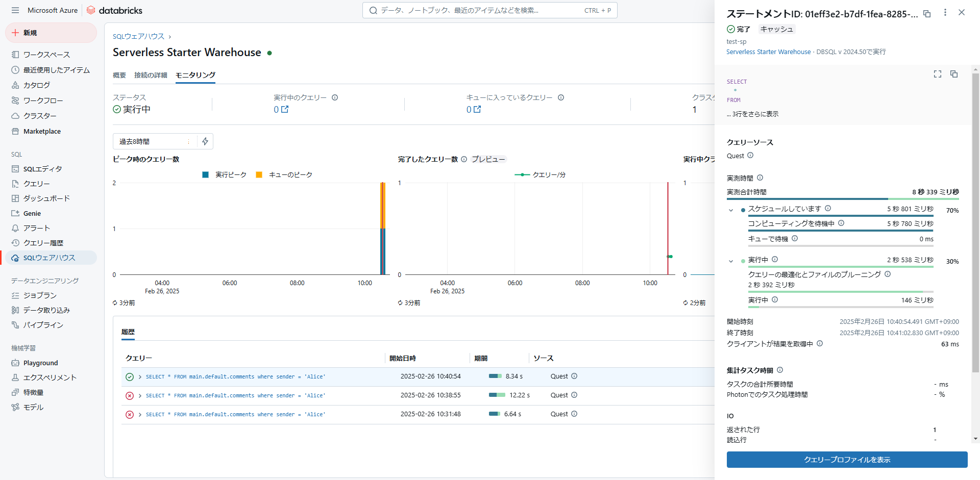Viewport: 980px width, 480px height.
Task: Open the three-dot menu in the statement panel
Action: 945,12
